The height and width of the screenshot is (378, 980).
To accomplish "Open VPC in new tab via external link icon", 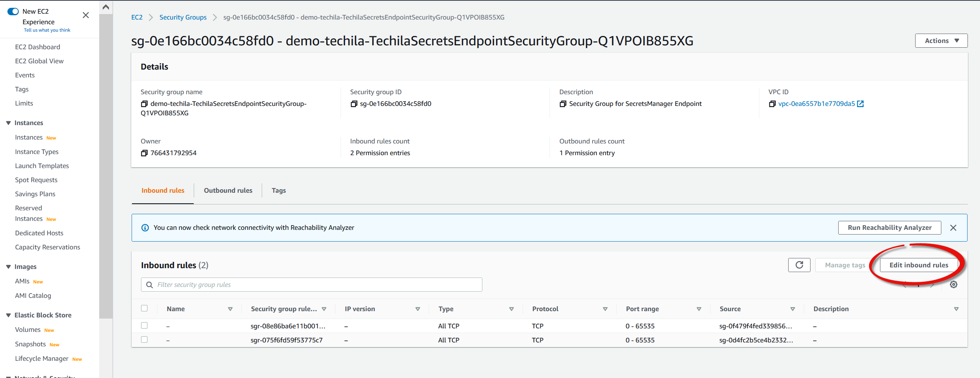I will [x=860, y=104].
